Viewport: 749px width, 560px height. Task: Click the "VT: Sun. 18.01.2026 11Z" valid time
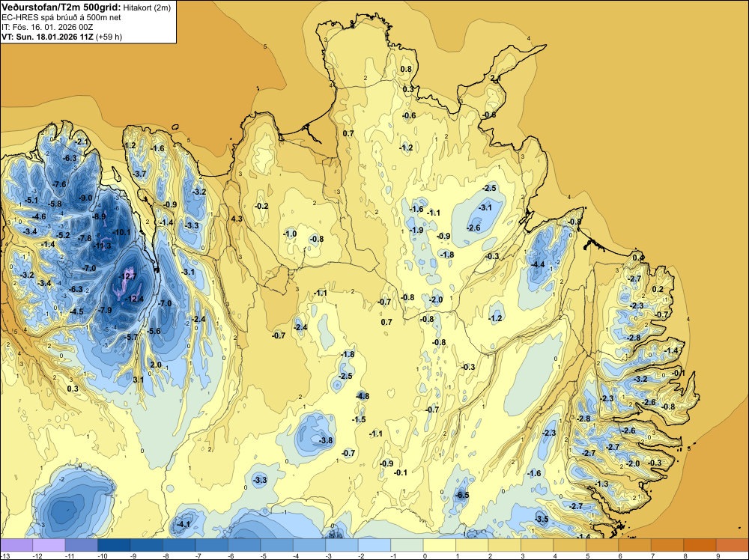(48, 37)
